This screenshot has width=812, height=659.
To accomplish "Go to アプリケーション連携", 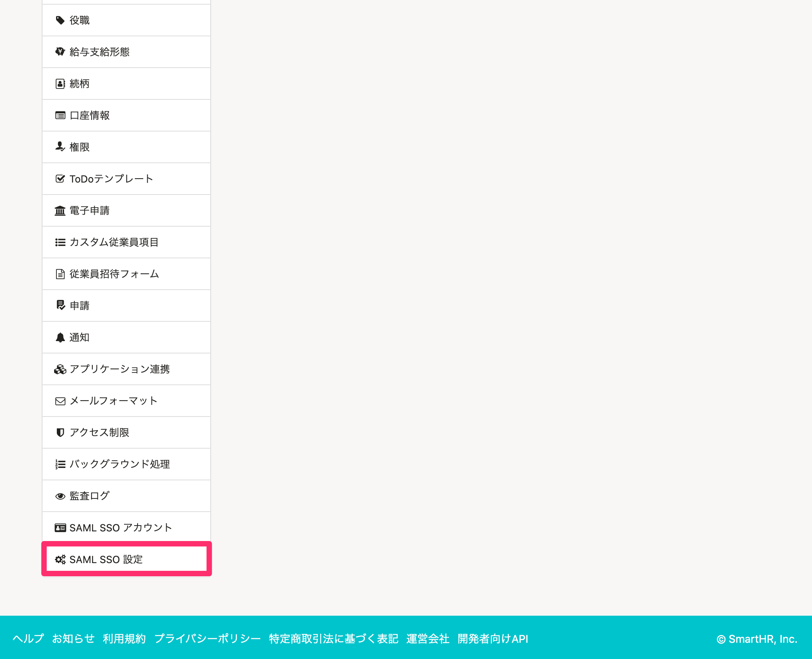I will 126,369.
